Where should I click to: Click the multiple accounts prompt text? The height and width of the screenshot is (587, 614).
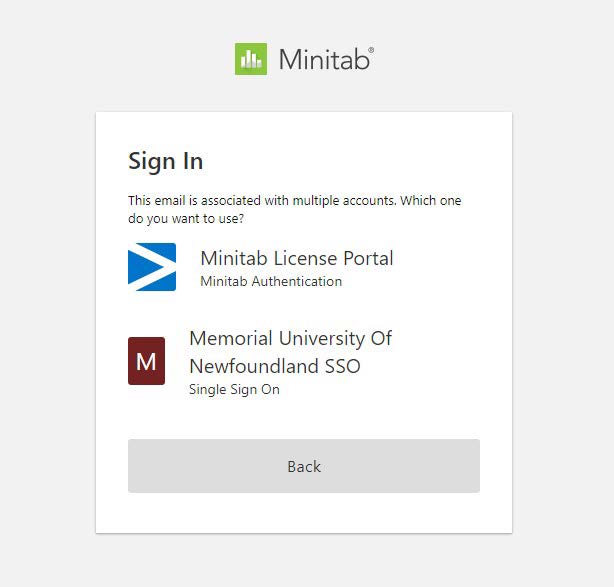294,210
